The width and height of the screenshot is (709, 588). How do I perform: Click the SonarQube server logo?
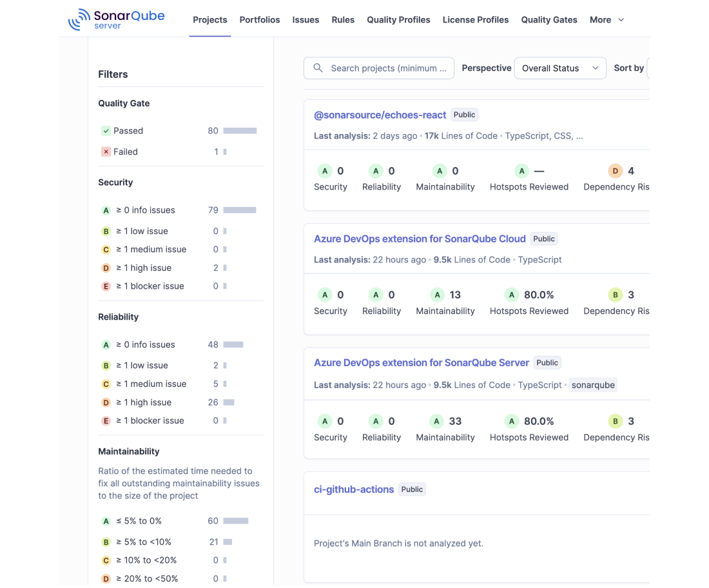(x=116, y=19)
